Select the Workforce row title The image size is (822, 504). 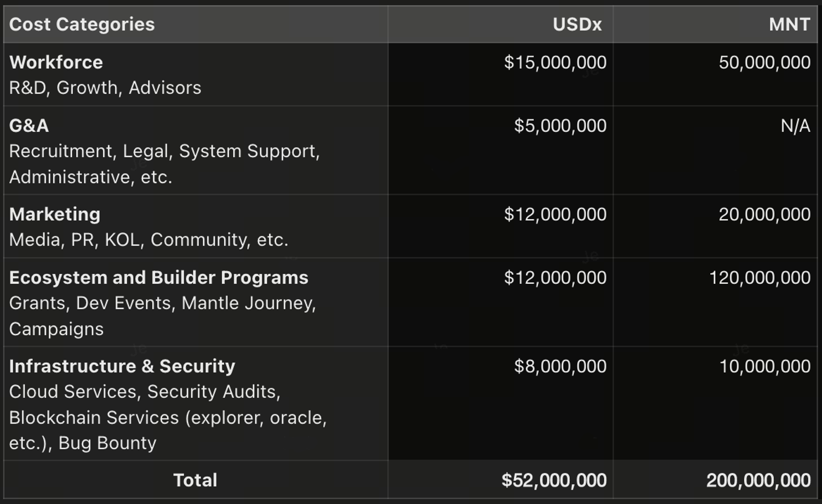[x=56, y=62]
